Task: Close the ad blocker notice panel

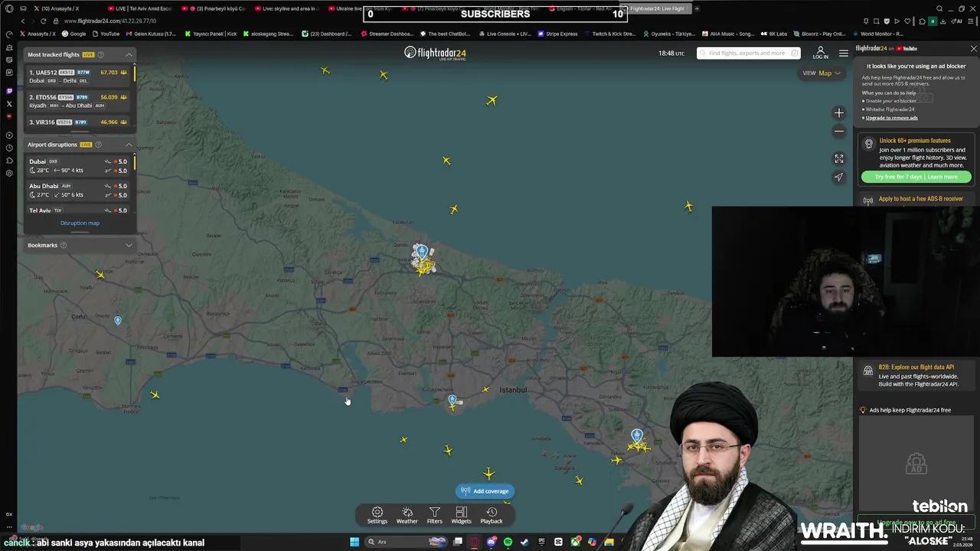Action: click(x=973, y=48)
